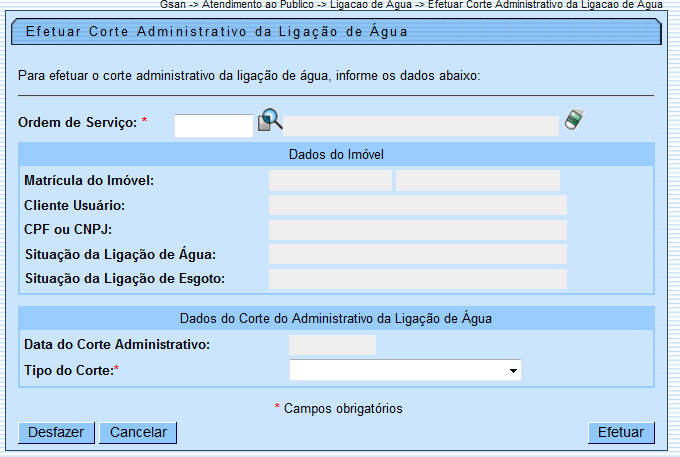Click the Efetuar button
This screenshot has height=457, width=680.
pos(621,432)
